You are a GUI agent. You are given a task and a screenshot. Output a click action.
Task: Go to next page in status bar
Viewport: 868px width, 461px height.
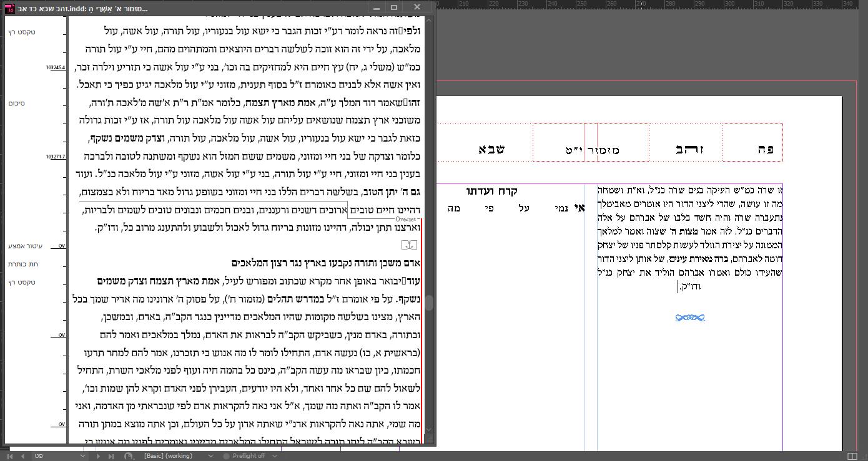point(97,456)
